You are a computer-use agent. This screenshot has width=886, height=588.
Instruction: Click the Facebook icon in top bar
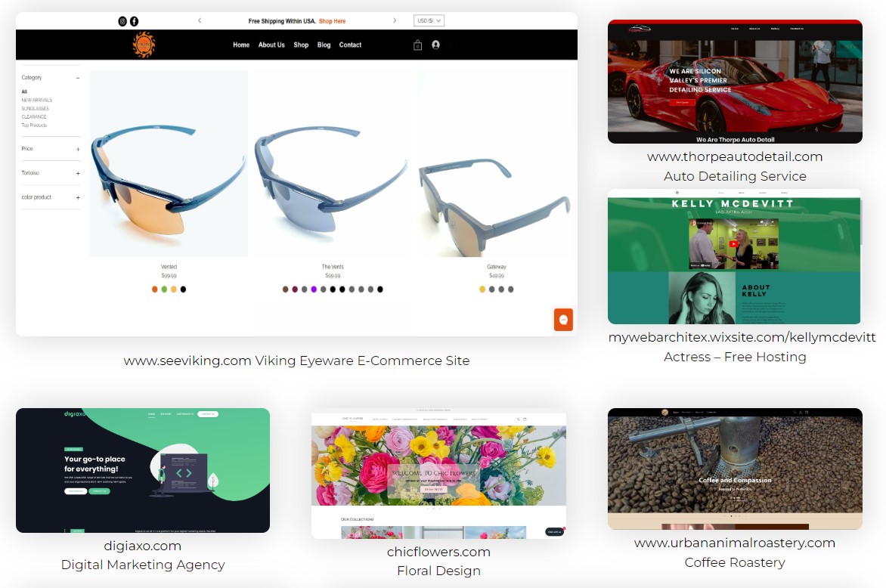pyautogui.click(x=134, y=21)
